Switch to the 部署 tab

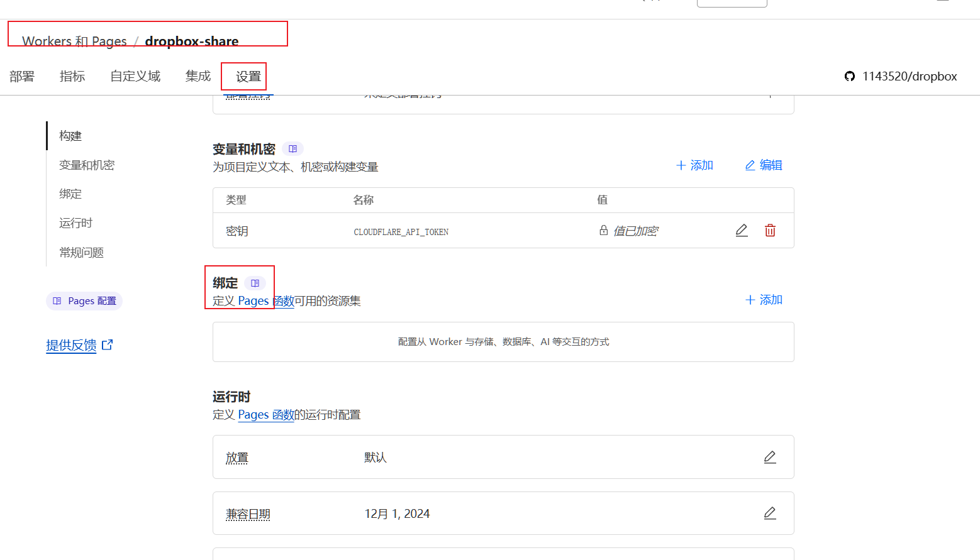(x=22, y=76)
